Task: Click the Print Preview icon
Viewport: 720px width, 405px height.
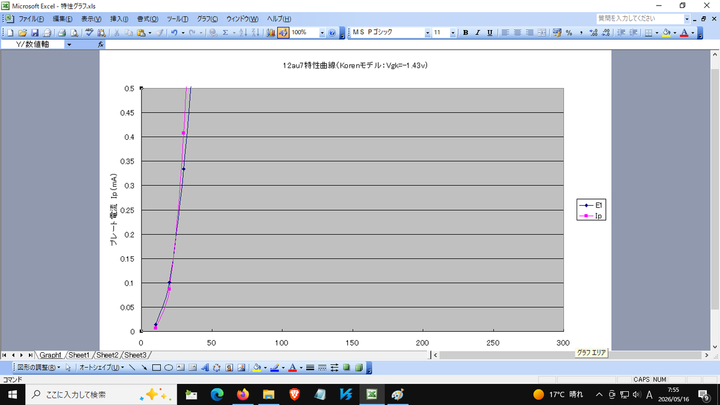Action: 74,33
